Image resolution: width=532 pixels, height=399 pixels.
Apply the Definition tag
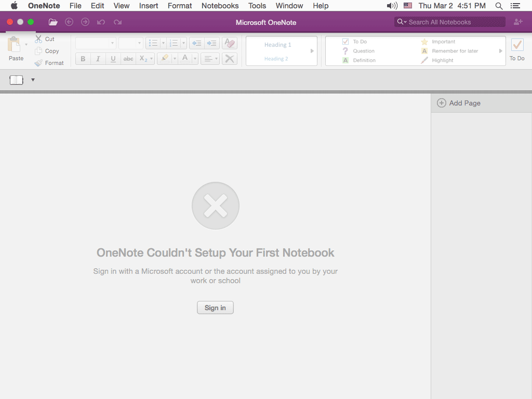tap(359, 60)
